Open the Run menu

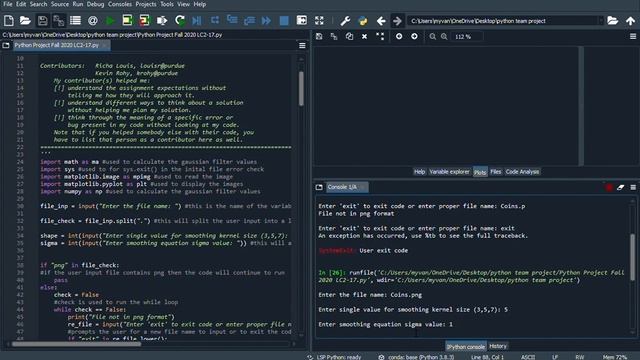coord(78,4)
